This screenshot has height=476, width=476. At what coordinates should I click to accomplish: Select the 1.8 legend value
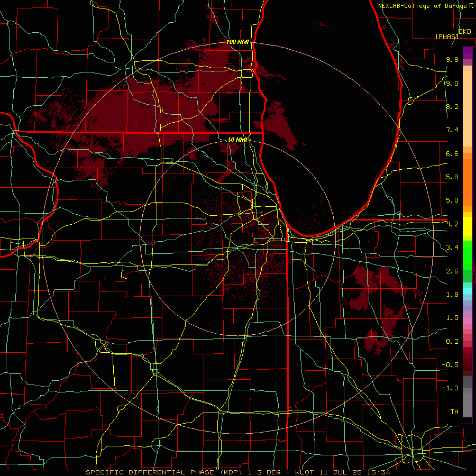point(452,295)
